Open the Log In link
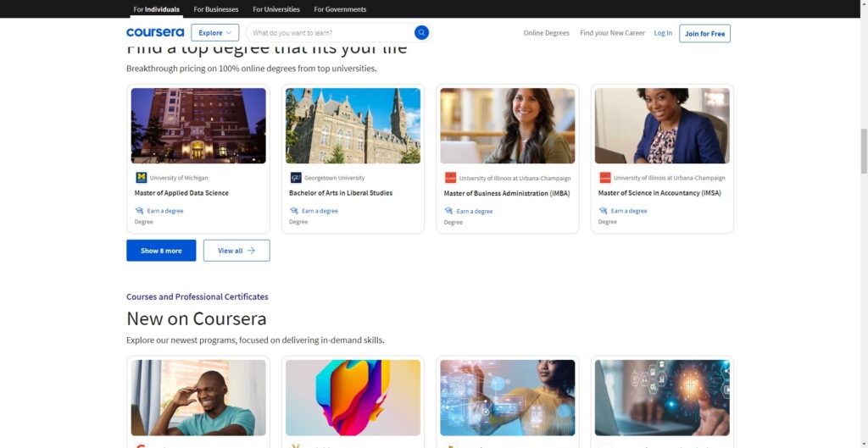 [x=663, y=33]
